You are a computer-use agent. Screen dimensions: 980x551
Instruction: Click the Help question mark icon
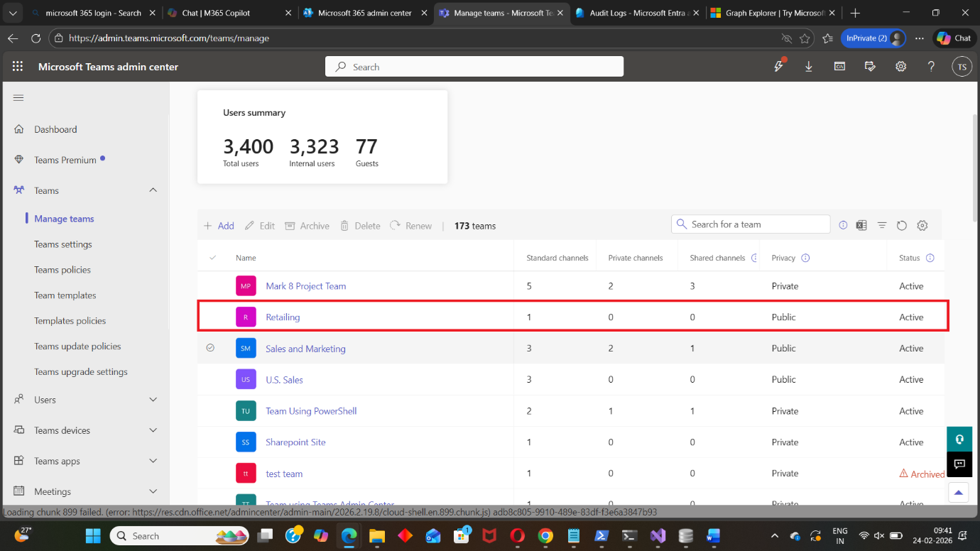931,67
